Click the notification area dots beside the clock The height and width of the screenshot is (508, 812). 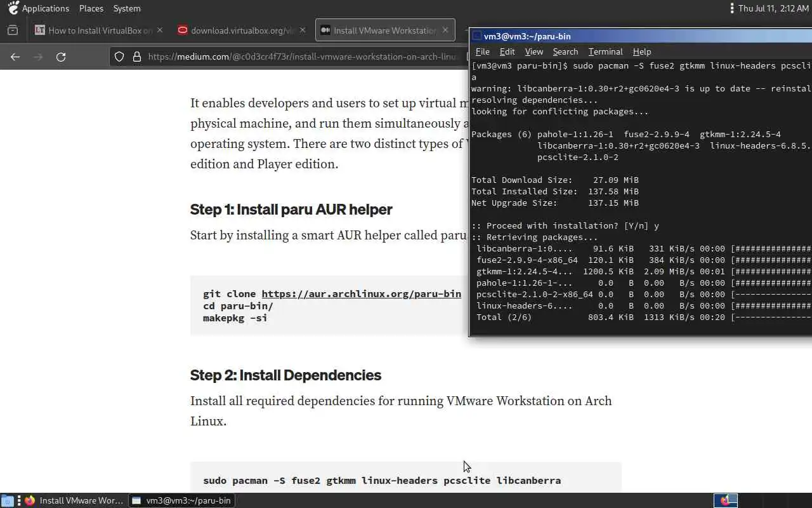[731, 8]
